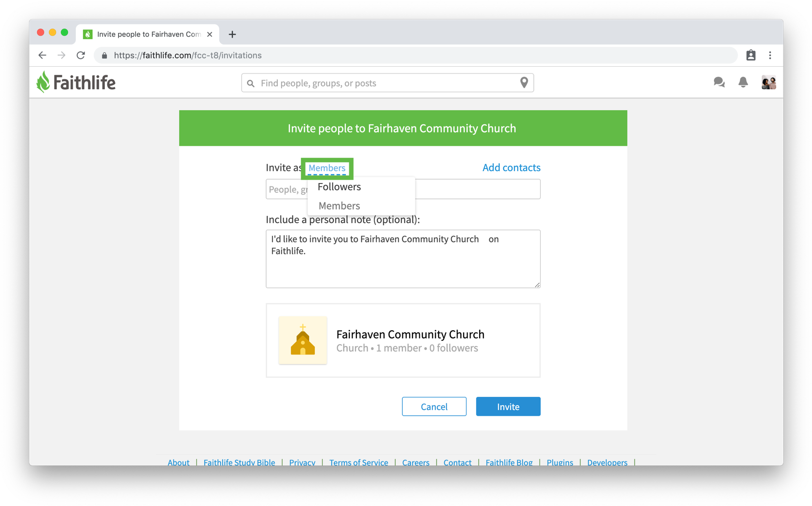The image size is (812, 506).
Task: Focus the Find people, groups, or posts field
Action: pos(387,83)
